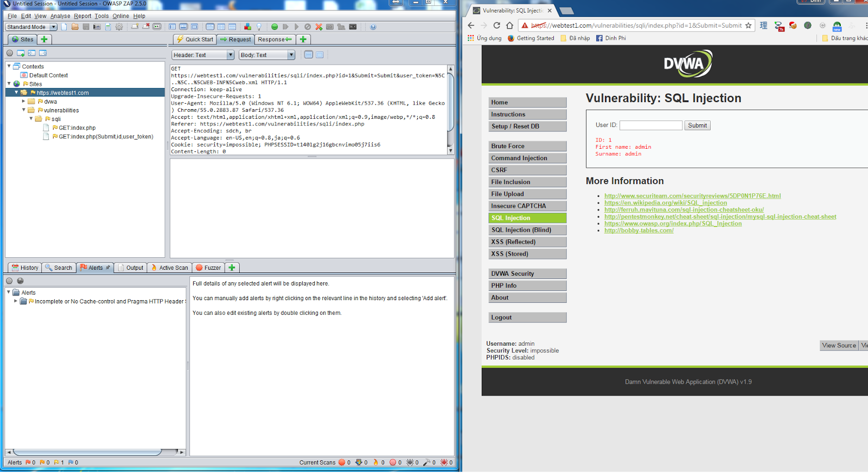Switch to the History tab
Image resolution: width=868 pixels, height=476 pixels.
[25, 268]
